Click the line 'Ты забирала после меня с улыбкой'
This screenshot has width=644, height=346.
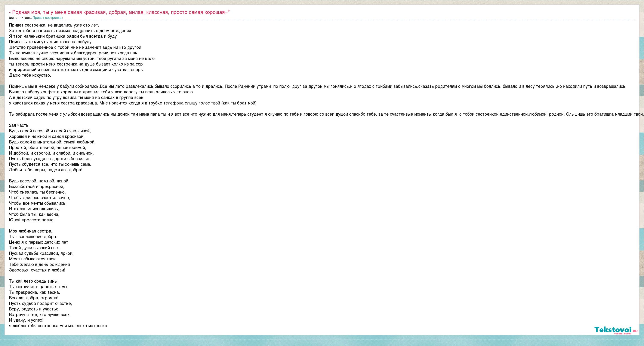(x=326, y=114)
